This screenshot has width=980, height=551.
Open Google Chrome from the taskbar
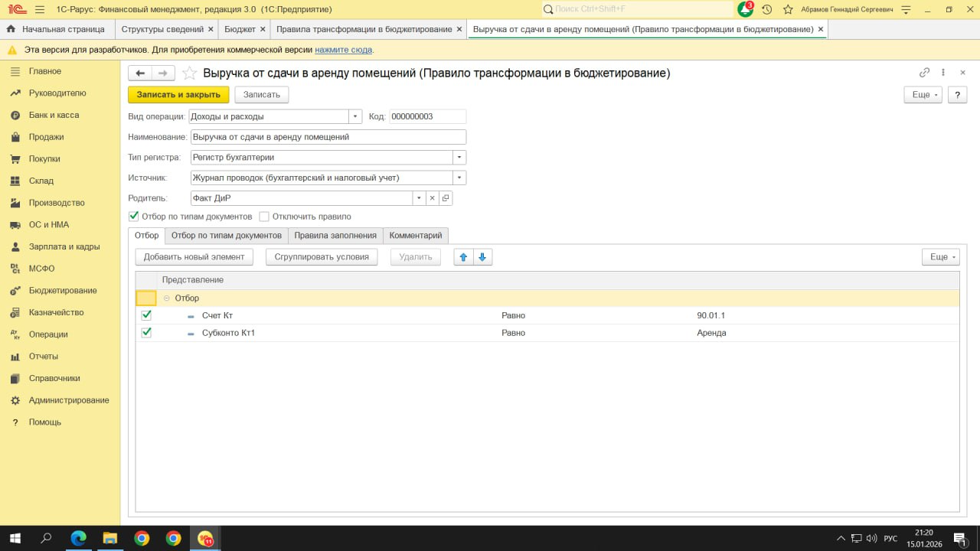point(142,538)
